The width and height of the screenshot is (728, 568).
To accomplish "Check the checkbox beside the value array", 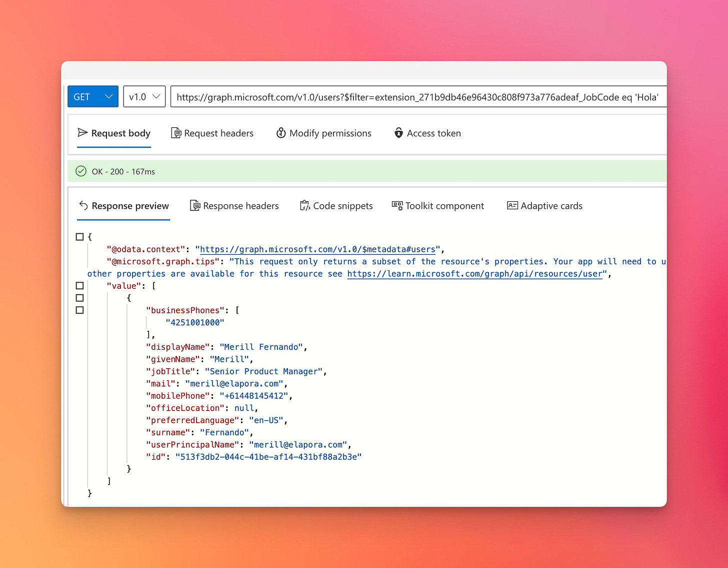I will pos(79,285).
